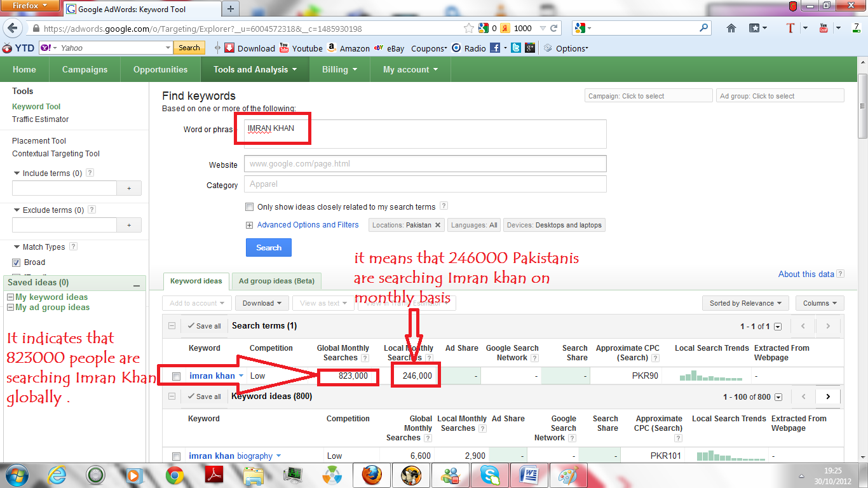Click the YTD toolbar logo
868x488 pixels.
[18, 48]
